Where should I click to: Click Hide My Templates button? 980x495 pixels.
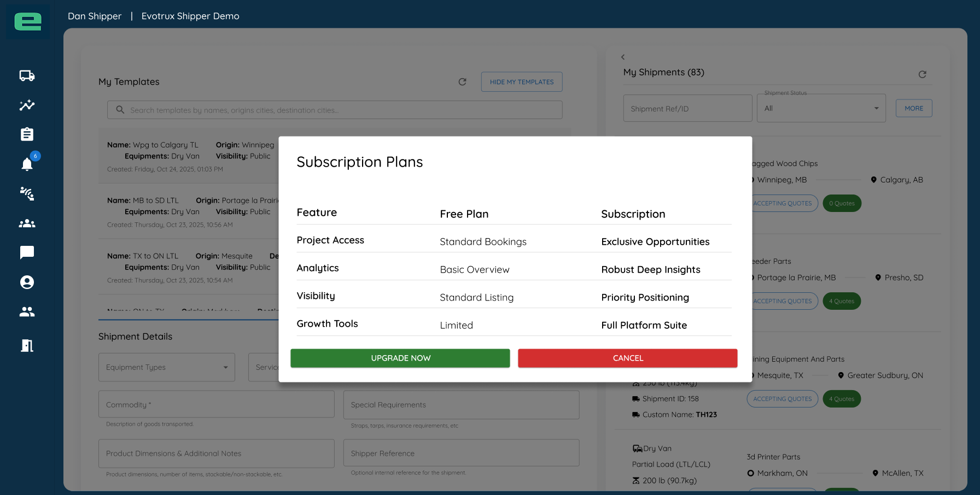[522, 82]
